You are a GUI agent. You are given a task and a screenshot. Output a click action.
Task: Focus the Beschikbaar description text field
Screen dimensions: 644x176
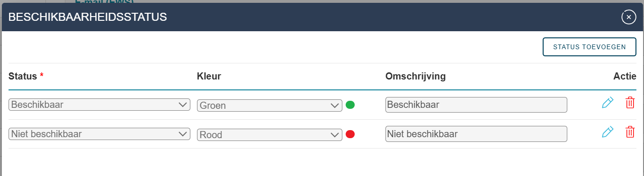(x=476, y=105)
